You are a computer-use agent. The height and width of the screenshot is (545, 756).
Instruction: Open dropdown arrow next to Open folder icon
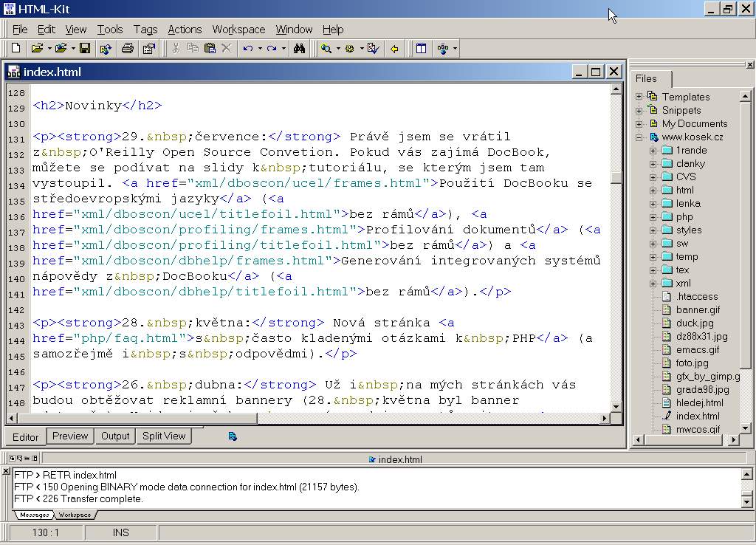(49, 48)
